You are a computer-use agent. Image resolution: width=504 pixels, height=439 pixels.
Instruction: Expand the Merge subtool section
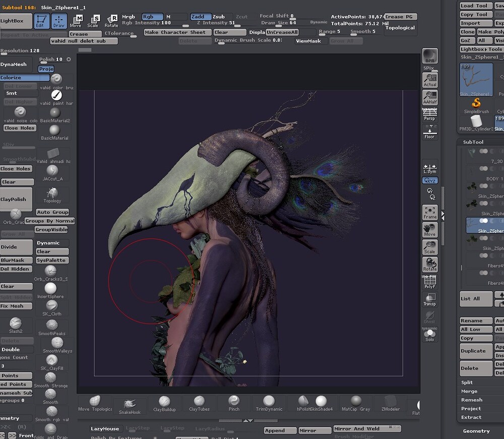pyautogui.click(x=469, y=391)
